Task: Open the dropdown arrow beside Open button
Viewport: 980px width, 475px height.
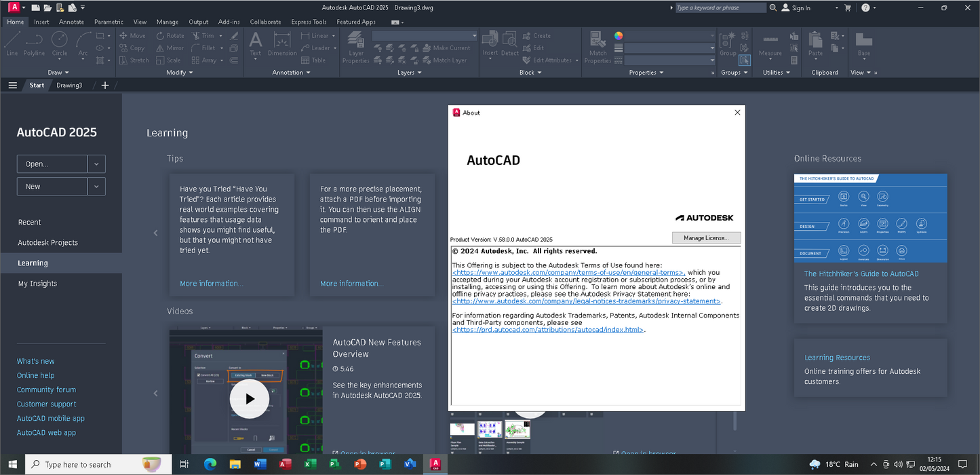Action: coord(96,164)
